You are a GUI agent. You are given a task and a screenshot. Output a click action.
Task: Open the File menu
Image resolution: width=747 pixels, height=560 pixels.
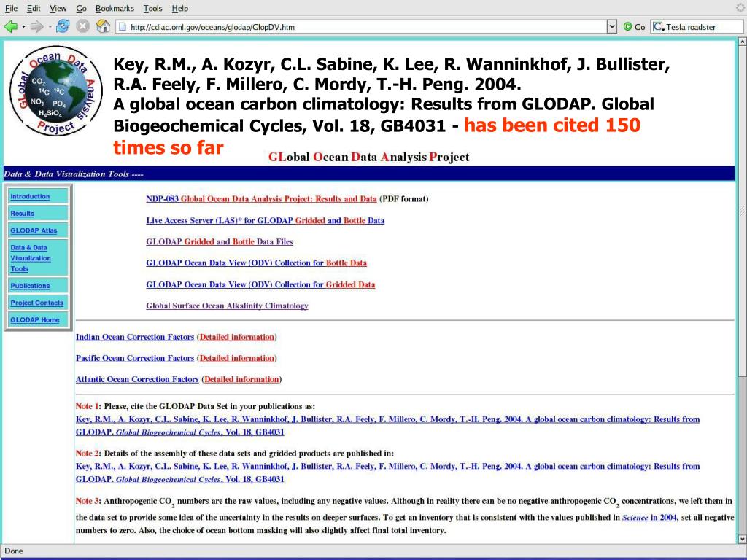pyautogui.click(x=11, y=9)
